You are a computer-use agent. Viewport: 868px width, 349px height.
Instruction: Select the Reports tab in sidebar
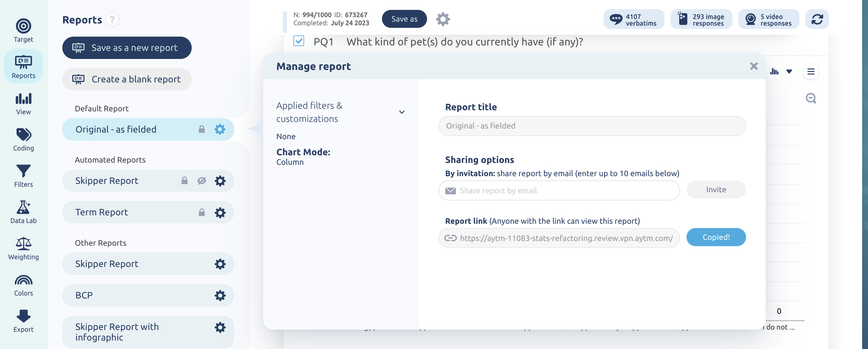click(x=23, y=67)
